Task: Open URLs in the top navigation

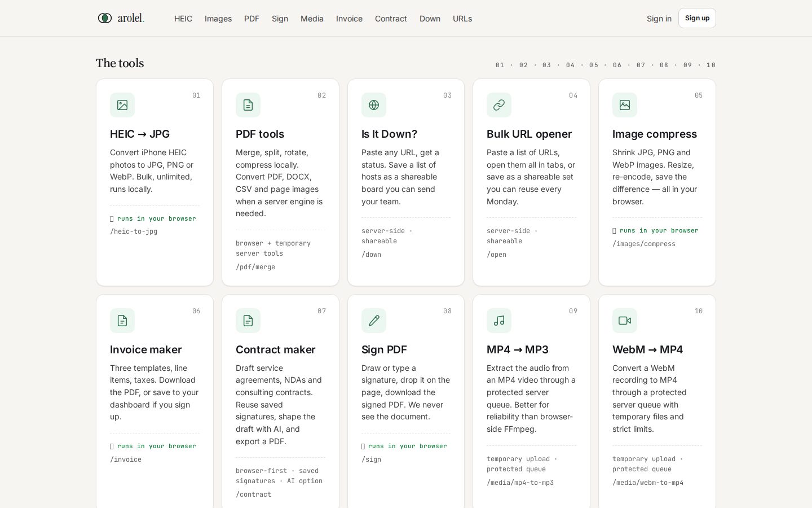Action: click(462, 19)
